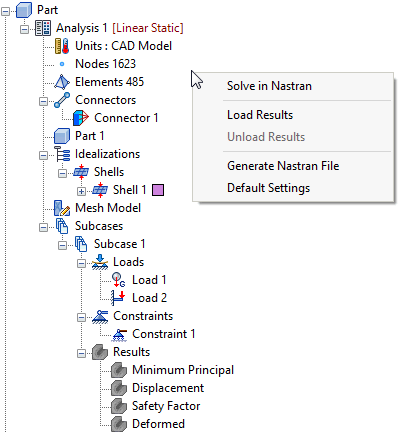The height and width of the screenshot is (435, 400).
Task: Select Load Results menu entry
Action: [x=260, y=115]
